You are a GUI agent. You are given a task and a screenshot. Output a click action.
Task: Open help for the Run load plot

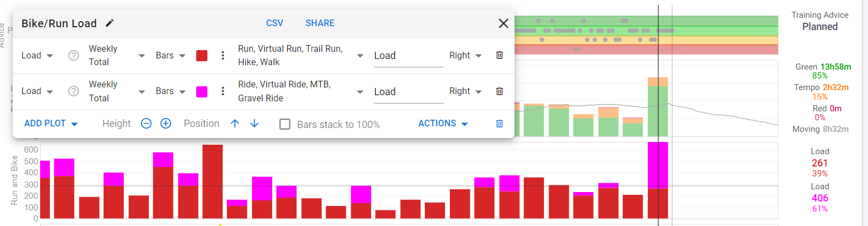73,56
